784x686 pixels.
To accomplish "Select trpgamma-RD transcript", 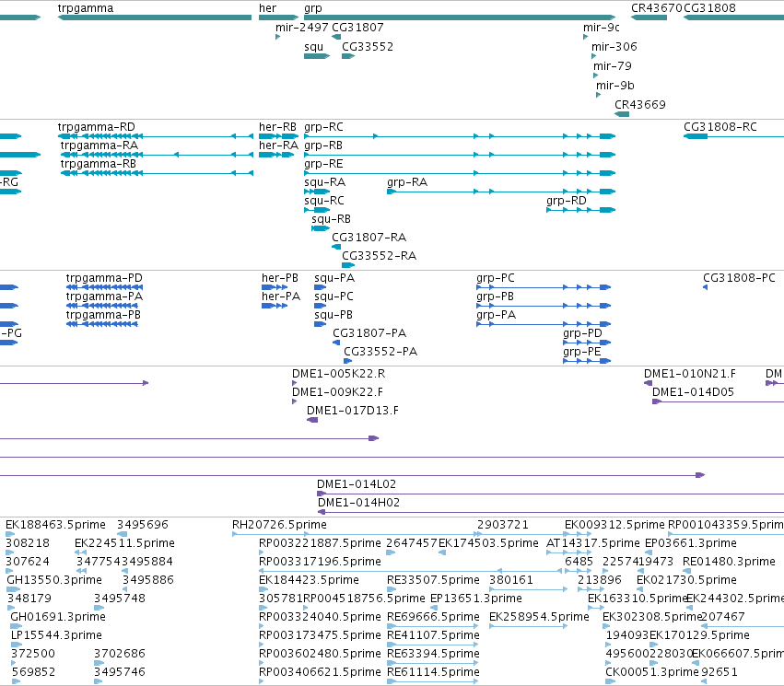I will pyautogui.click(x=156, y=136).
